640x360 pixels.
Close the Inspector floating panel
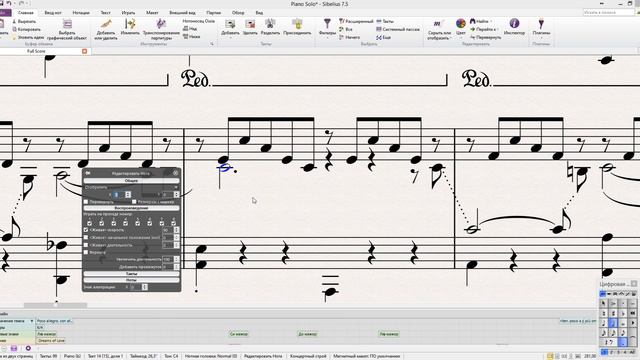176,173
